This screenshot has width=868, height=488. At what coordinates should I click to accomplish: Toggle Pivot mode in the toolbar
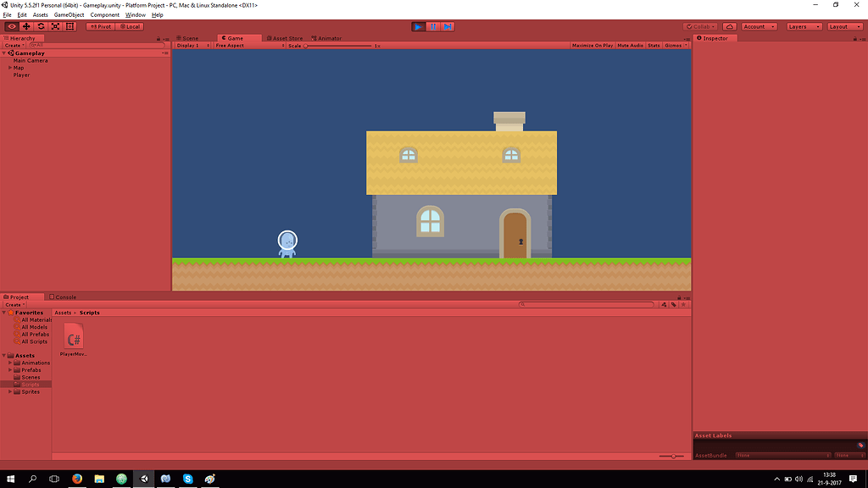tap(99, 26)
